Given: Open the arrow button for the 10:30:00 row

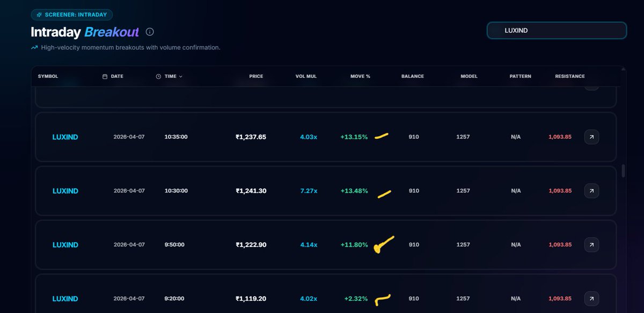Looking at the screenshot, I should tap(591, 191).
